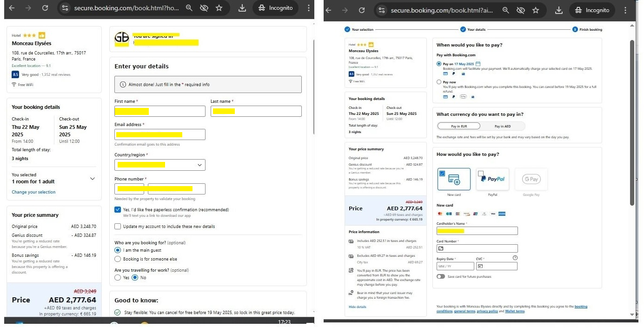Reload the left browser window page
The image size is (644, 328).
pos(45,8)
